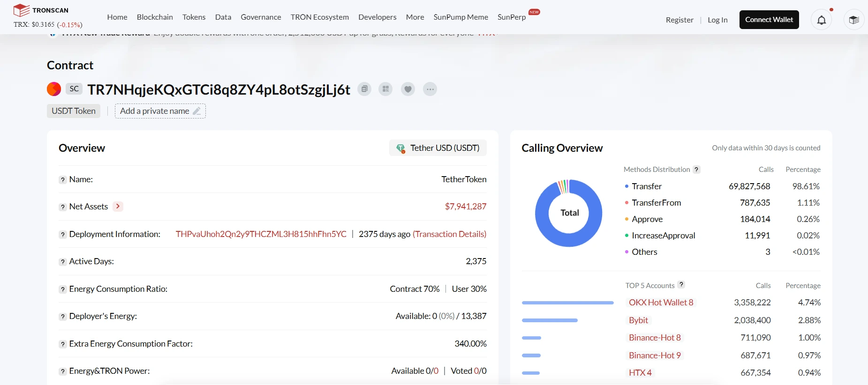Open the SunPerp menu item
This screenshot has width=868, height=385.
tap(512, 17)
